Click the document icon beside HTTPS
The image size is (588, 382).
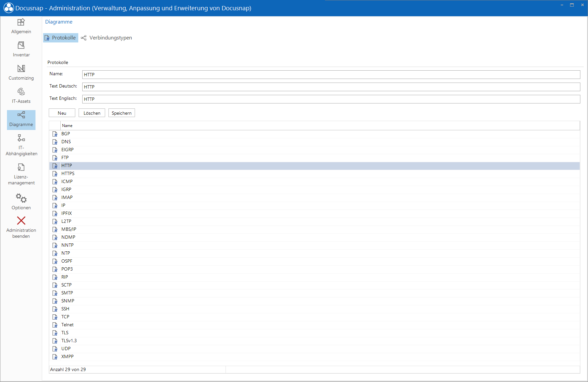55,174
